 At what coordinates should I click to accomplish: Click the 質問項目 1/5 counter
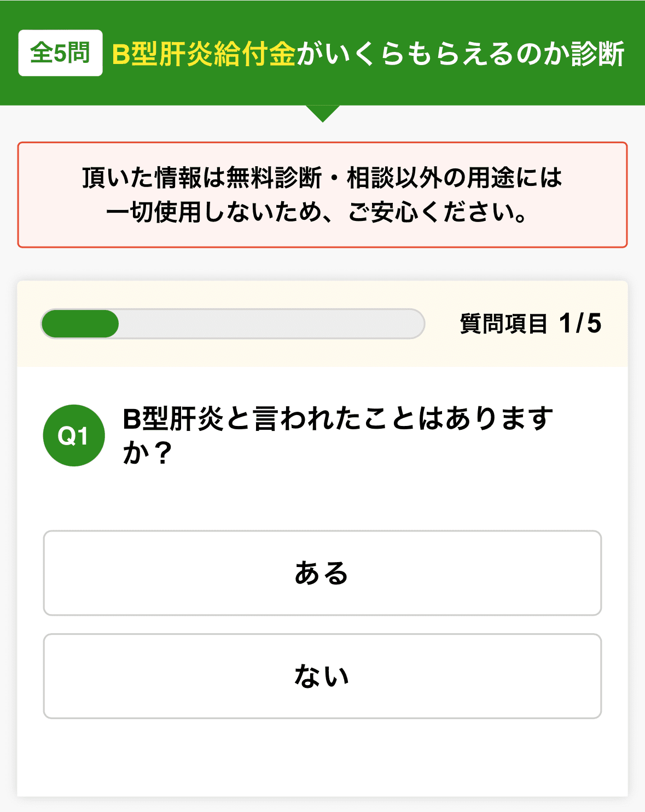pos(531,324)
